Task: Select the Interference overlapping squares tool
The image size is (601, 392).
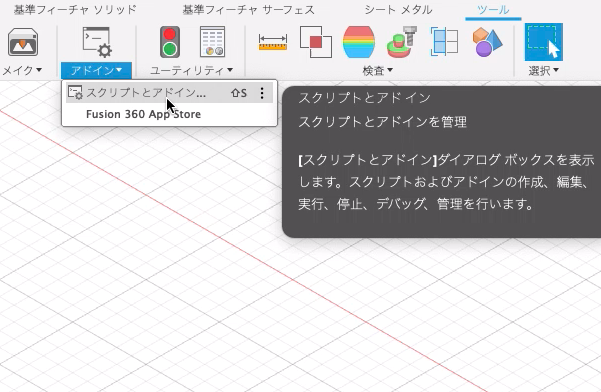Action: (316, 42)
